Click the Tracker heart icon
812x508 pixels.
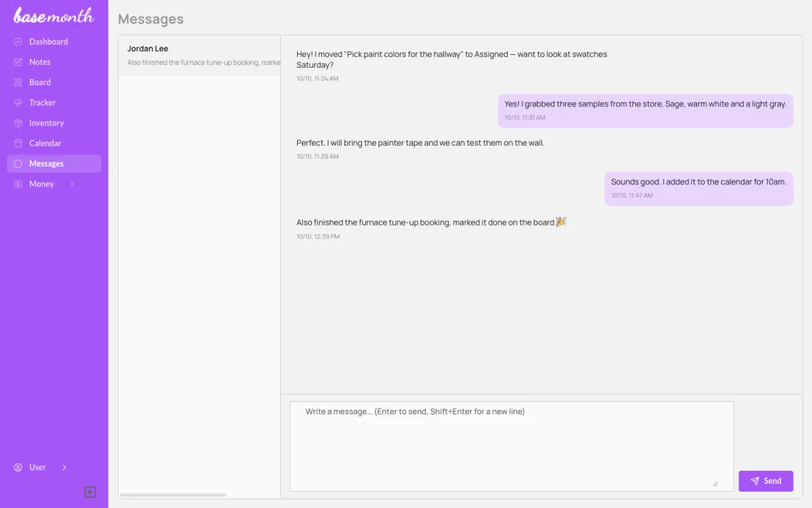pos(18,103)
